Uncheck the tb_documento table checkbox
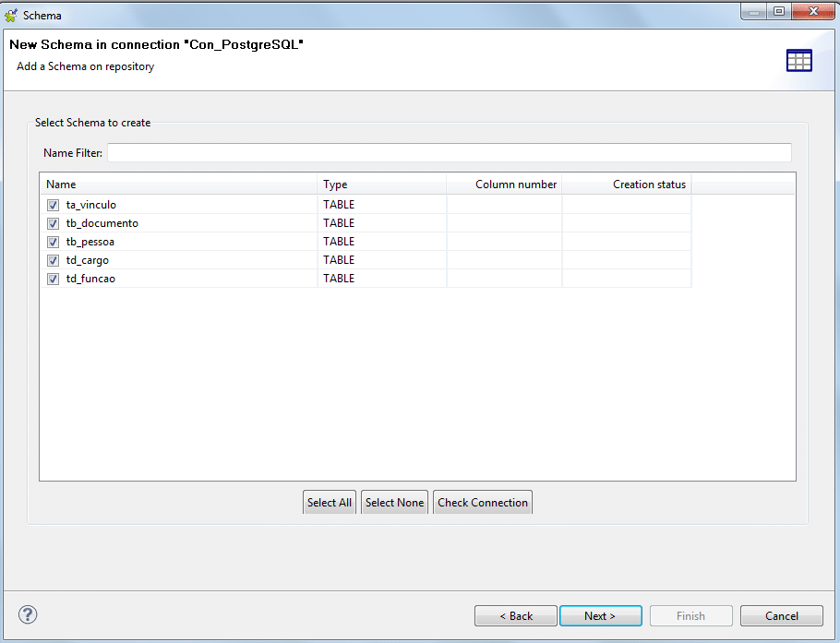Viewport: 840px width, 643px height. tap(54, 223)
